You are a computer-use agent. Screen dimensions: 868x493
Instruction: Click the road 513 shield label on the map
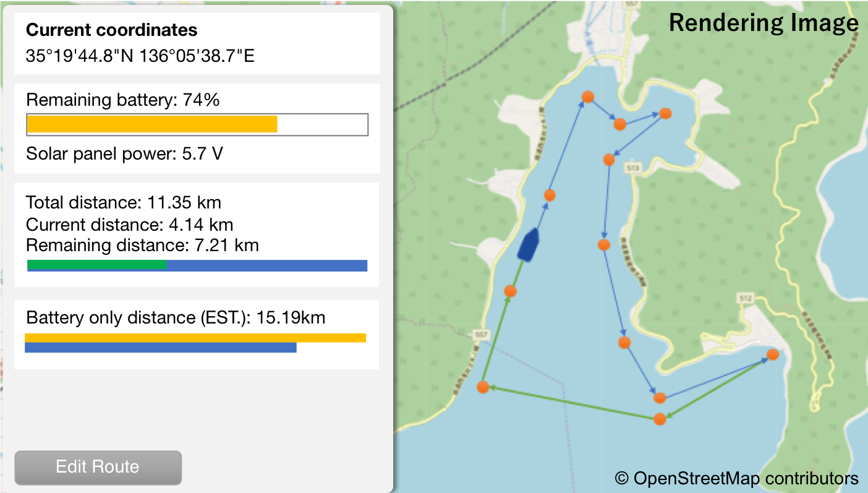click(x=631, y=167)
